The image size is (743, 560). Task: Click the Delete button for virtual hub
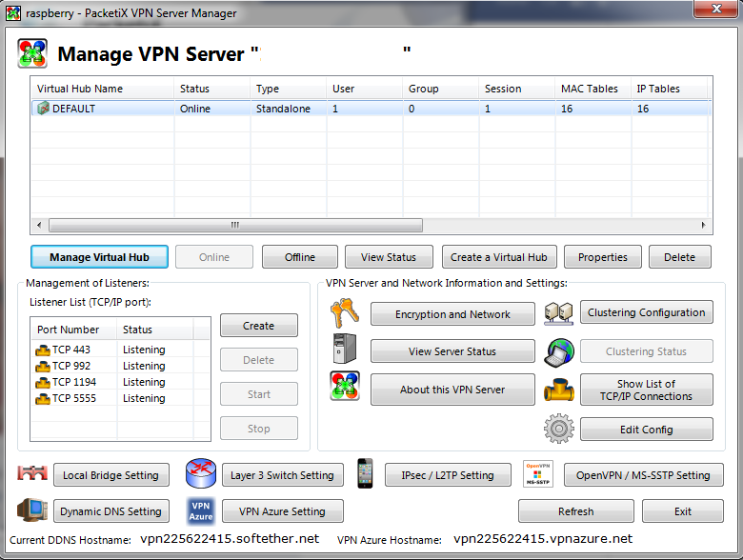coord(680,257)
